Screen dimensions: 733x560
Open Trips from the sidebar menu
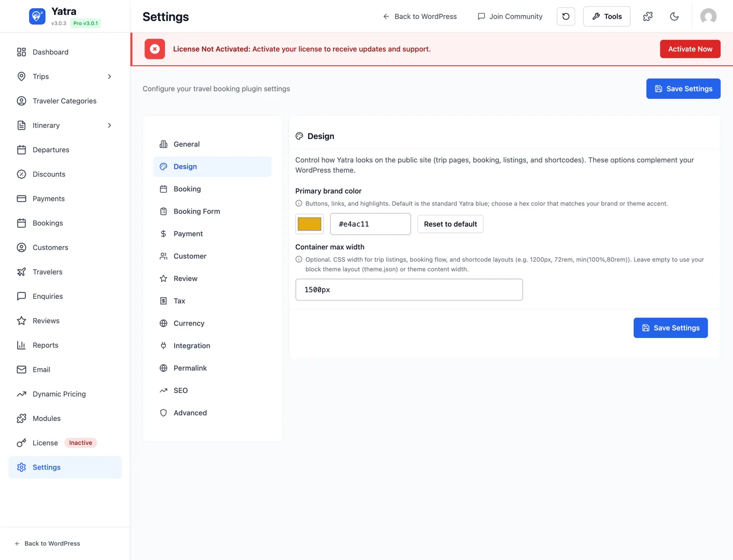tap(65, 76)
